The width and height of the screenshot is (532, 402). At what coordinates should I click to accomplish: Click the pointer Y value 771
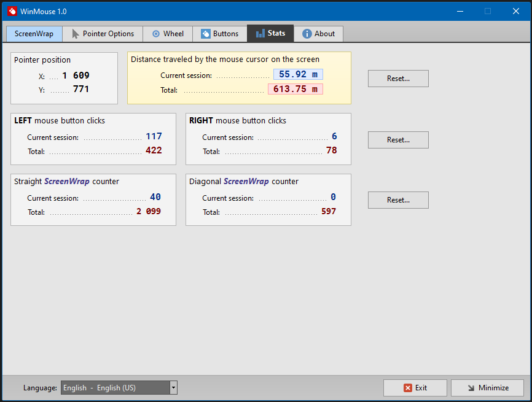click(81, 89)
